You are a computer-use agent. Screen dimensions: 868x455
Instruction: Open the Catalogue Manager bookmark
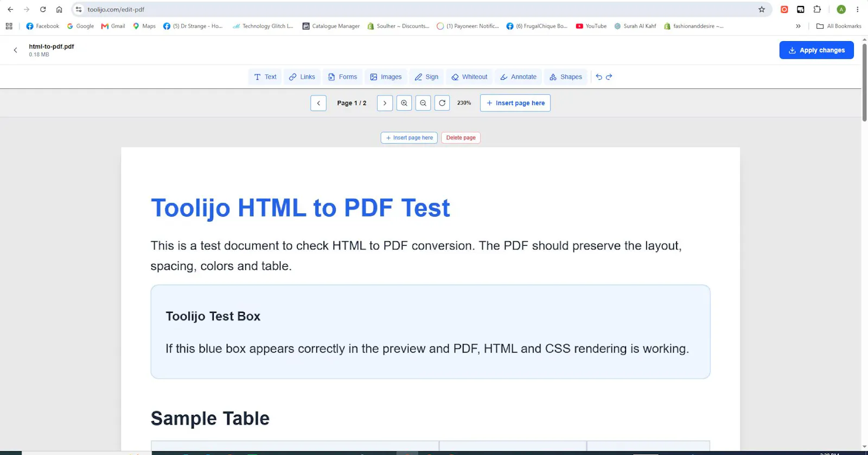coord(331,26)
